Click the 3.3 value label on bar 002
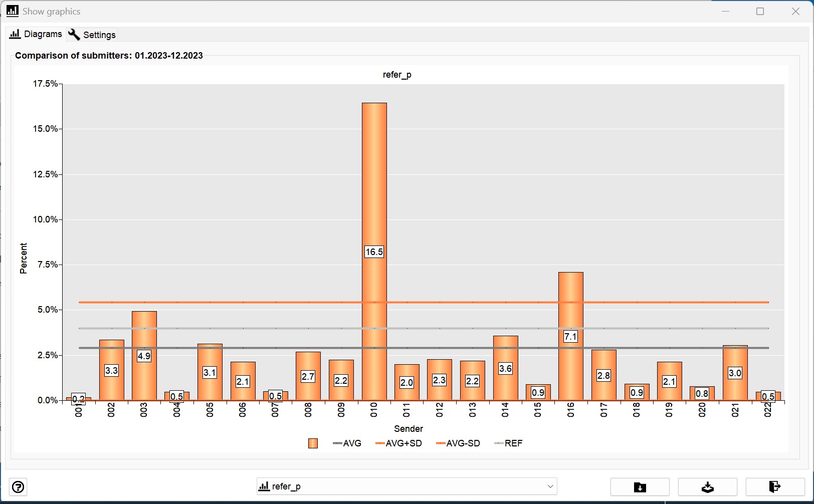Image resolution: width=814 pixels, height=504 pixels. tap(111, 371)
